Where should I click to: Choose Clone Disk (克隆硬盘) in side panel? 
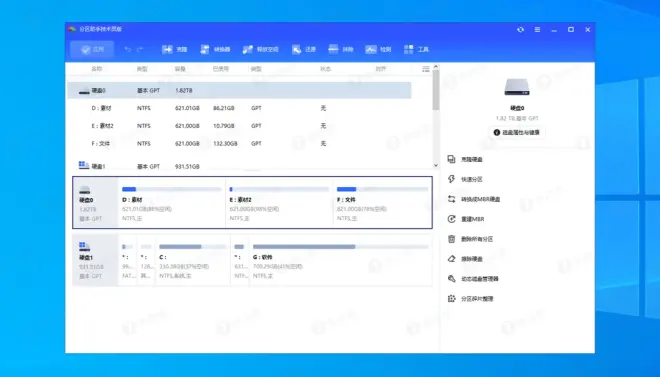471,159
